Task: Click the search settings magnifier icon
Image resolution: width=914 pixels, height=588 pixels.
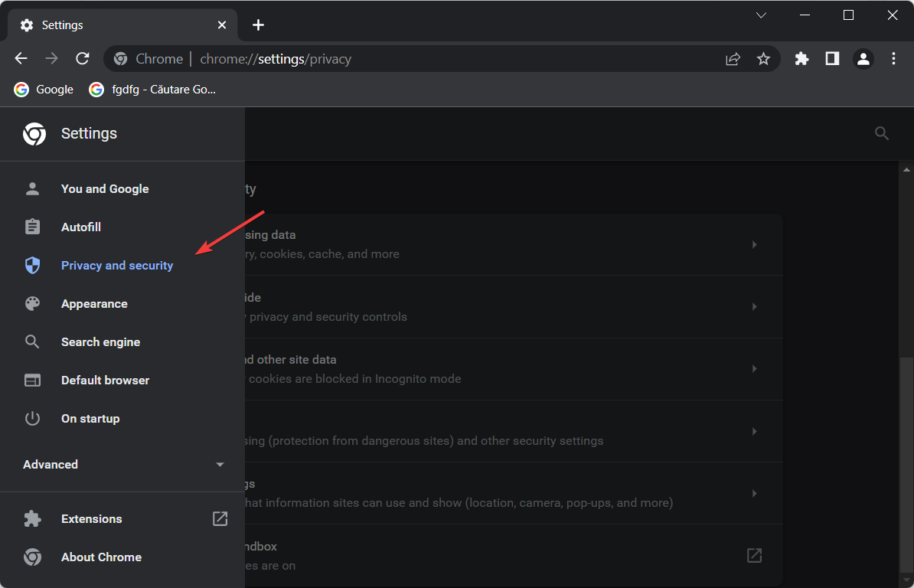Action: (882, 133)
